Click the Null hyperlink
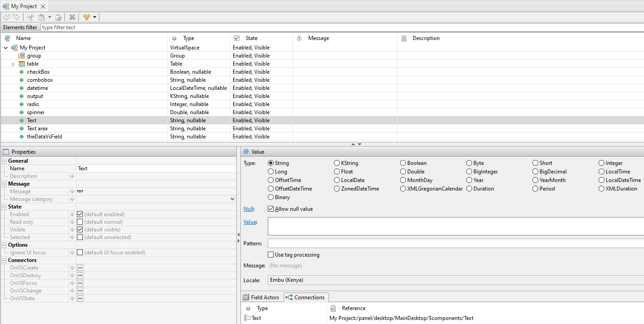644x324 pixels. (x=248, y=209)
